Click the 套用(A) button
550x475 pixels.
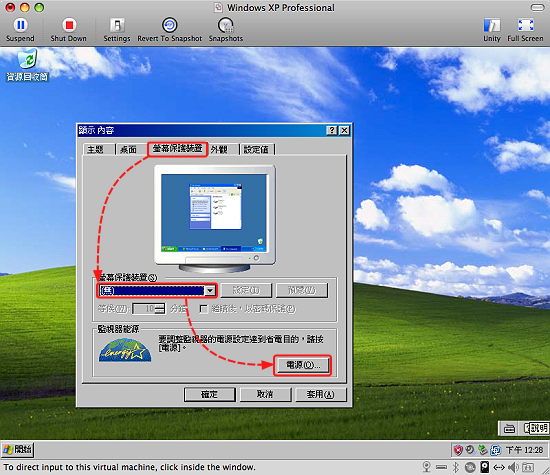321,394
